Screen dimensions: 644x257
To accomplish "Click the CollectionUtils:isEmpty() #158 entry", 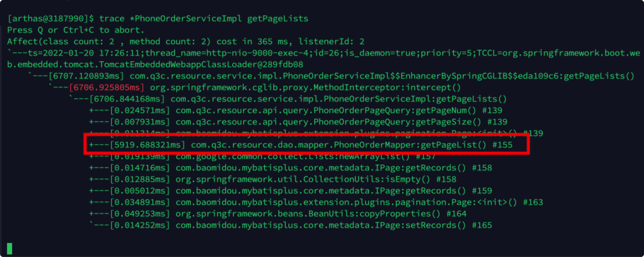I will tap(316, 179).
